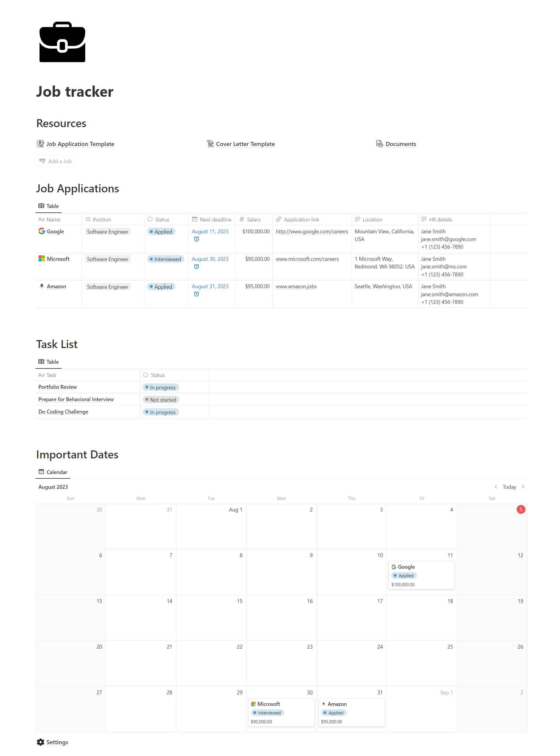The height and width of the screenshot is (756, 560).
Task: Click the Position column header
Action: [x=113, y=219]
